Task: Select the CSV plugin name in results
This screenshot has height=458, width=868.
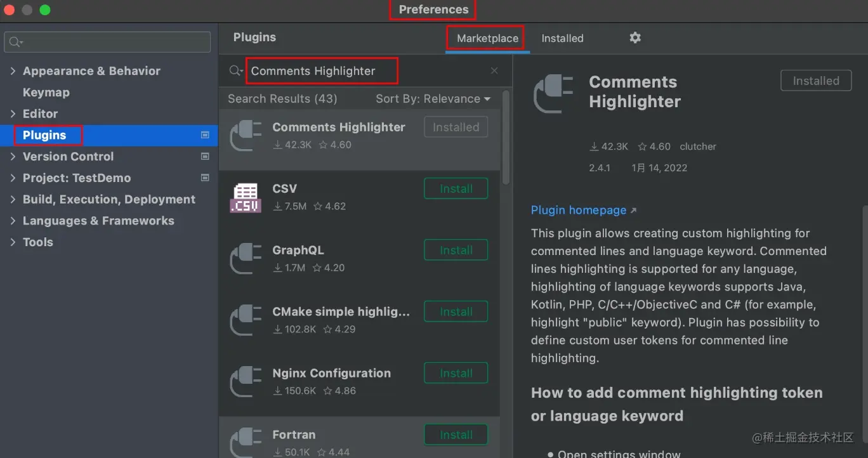Action: (284, 188)
